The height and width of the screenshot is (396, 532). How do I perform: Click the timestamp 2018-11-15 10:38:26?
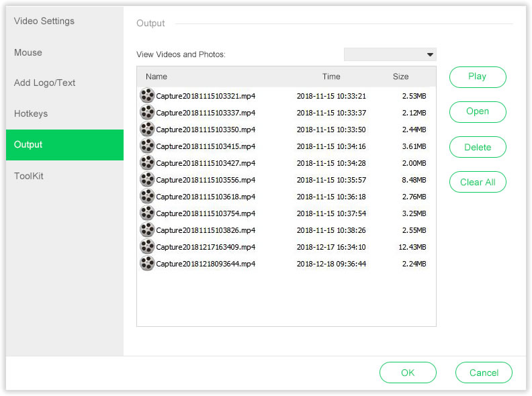[331, 230]
